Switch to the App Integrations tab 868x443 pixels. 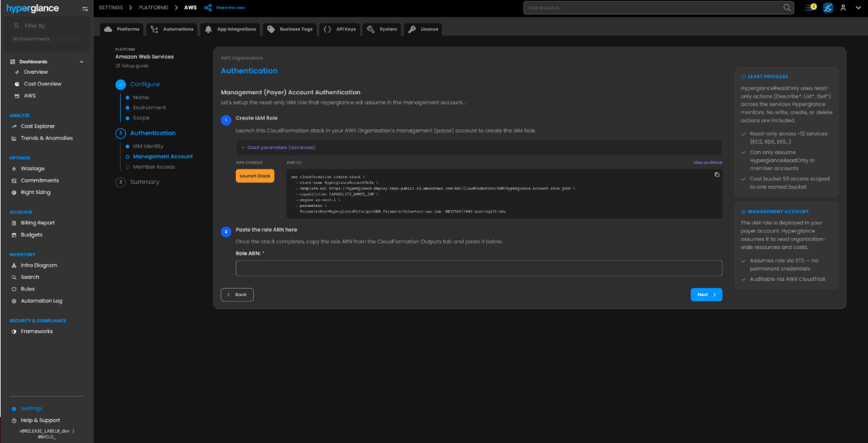(230, 29)
